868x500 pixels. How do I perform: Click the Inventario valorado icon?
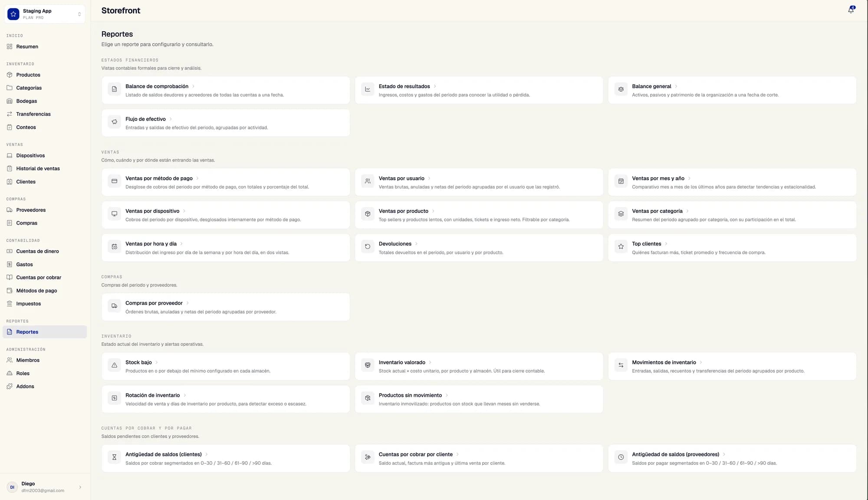point(368,365)
